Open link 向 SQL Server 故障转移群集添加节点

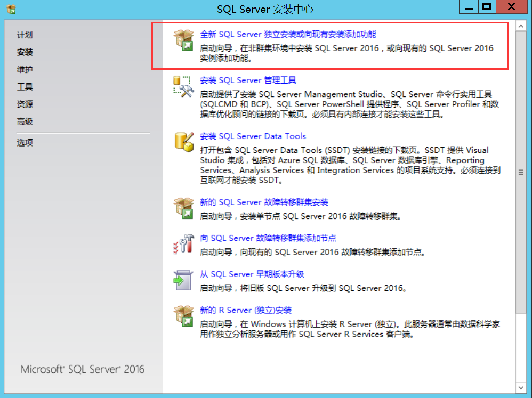(x=268, y=238)
